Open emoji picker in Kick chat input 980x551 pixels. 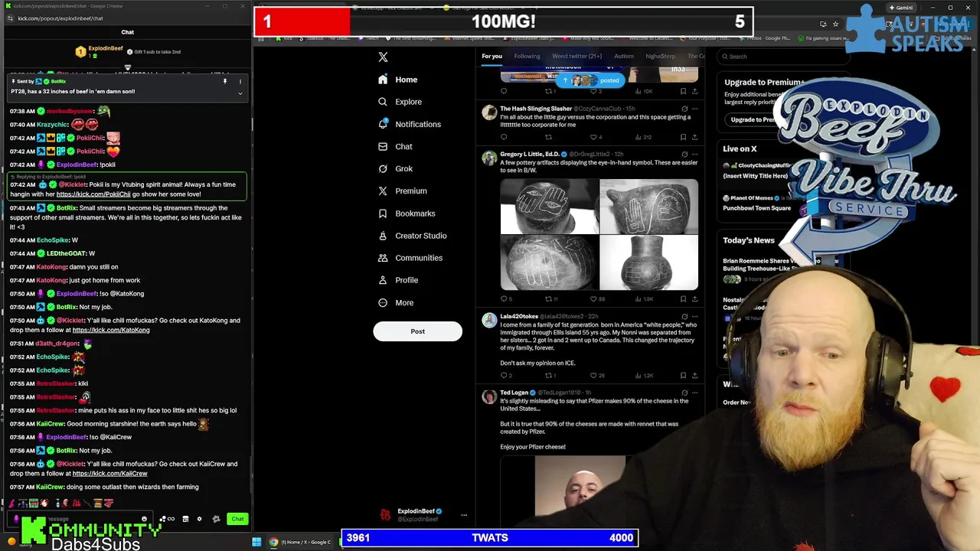pos(144,519)
